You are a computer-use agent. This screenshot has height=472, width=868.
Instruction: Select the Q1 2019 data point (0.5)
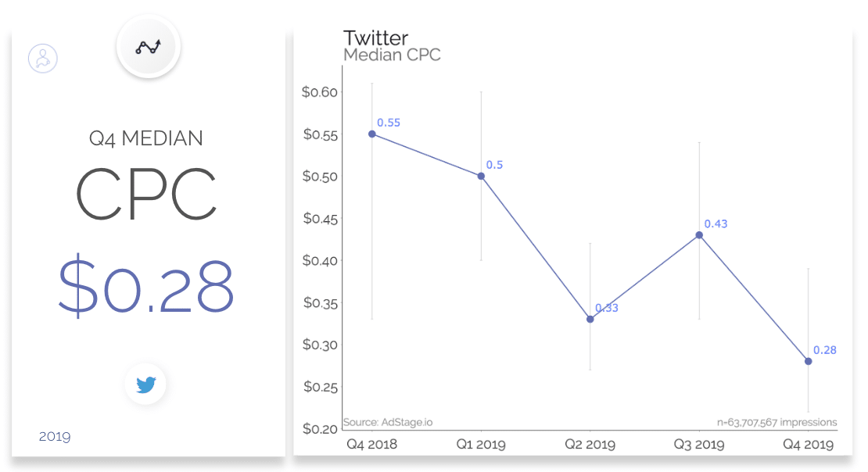pyautogui.click(x=481, y=176)
